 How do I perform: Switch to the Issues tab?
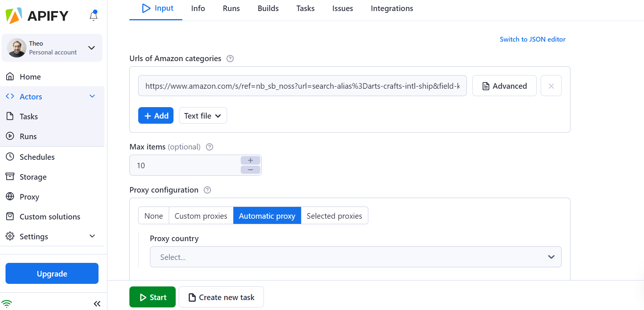(343, 8)
